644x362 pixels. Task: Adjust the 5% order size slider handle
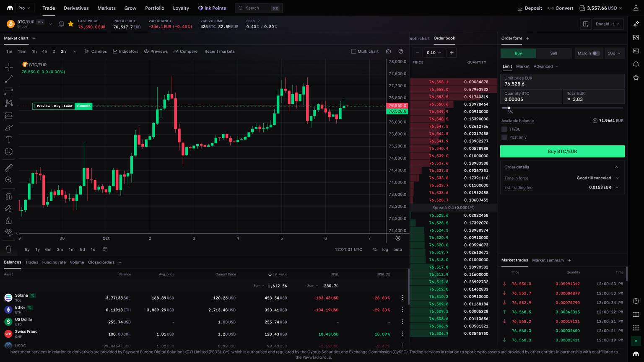tap(509, 108)
